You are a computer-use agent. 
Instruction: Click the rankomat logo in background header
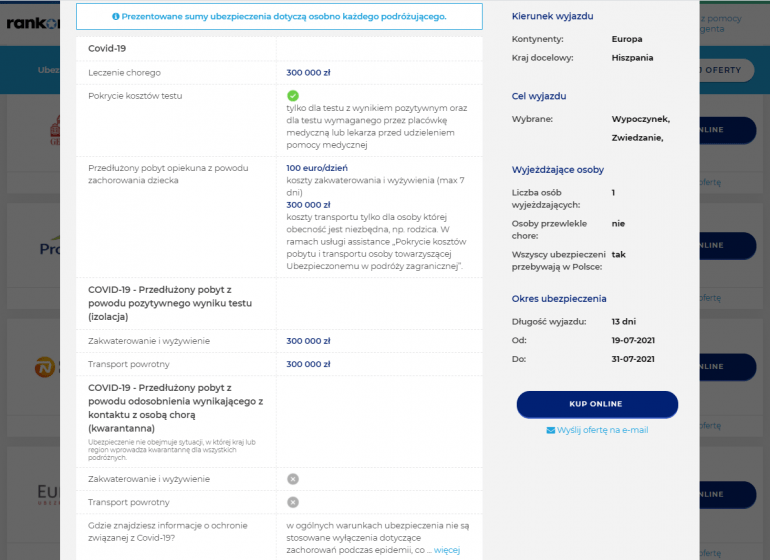point(33,23)
